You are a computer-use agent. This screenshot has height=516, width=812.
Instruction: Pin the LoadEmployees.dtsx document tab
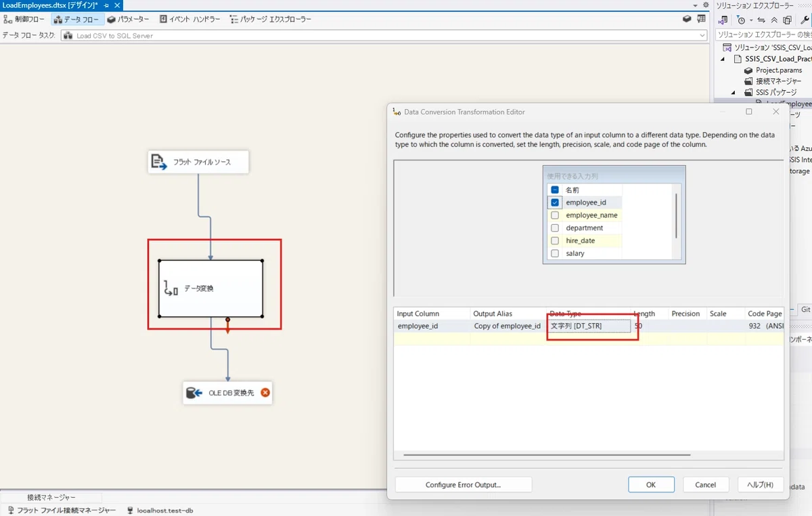pos(106,5)
